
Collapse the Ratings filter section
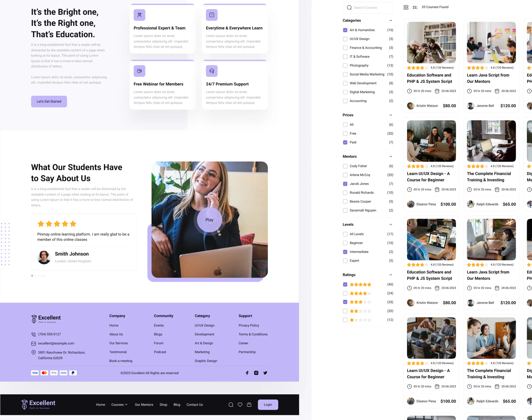[391, 275]
